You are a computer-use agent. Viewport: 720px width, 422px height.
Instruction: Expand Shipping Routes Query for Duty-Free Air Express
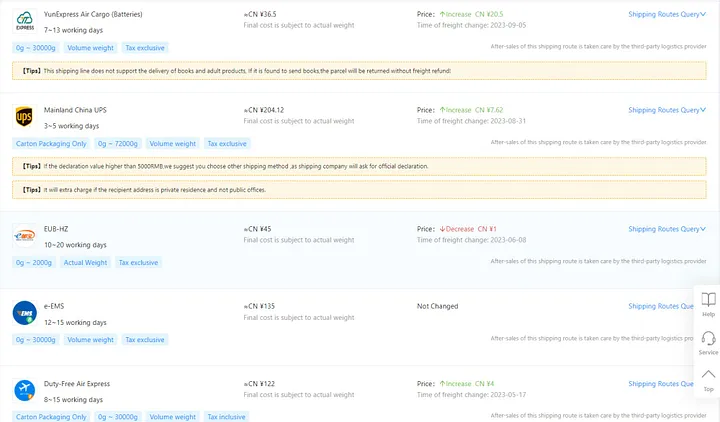[x=661, y=384]
